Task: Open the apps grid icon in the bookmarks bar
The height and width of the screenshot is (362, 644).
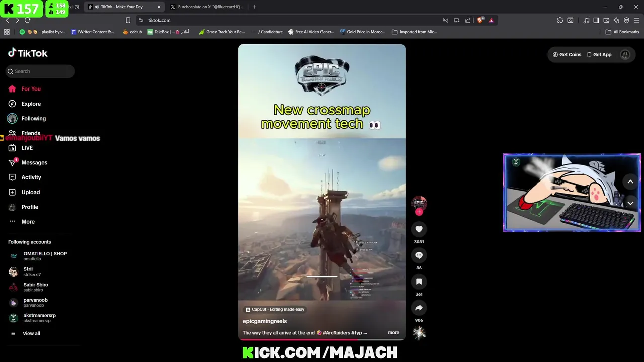Action: 7,32
